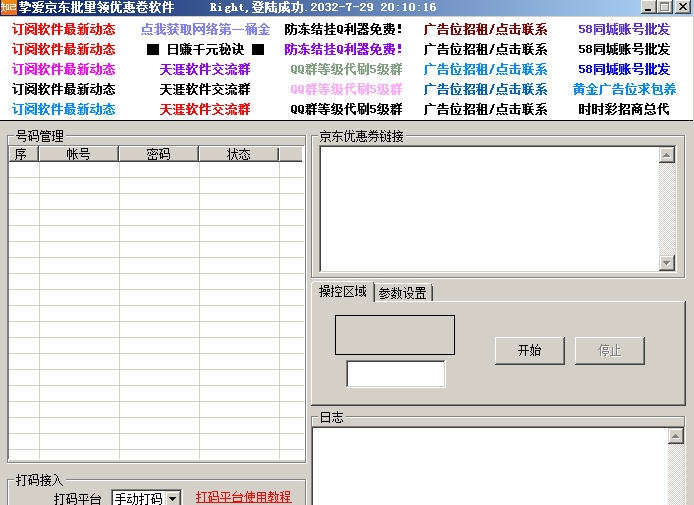
Task: Click the red 天涯软件交流群 link
Action: coord(205,109)
